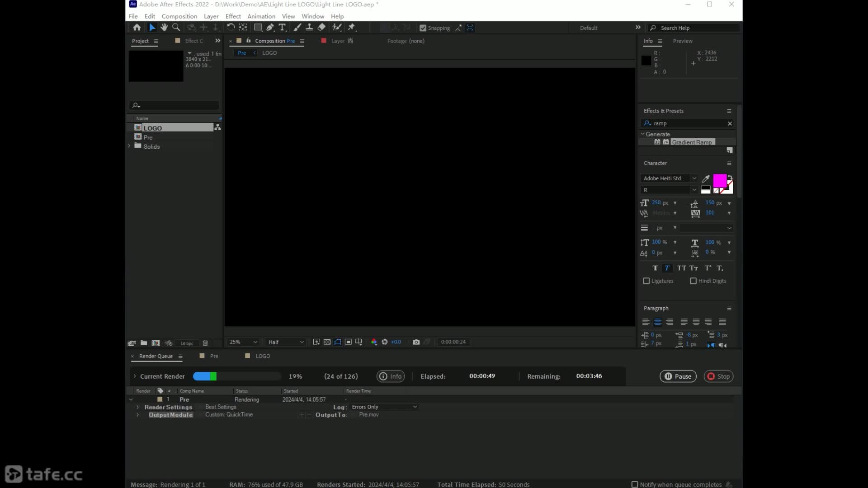This screenshot has height=488, width=868.
Task: Click the Home icon in the toolbar
Action: 137,28
